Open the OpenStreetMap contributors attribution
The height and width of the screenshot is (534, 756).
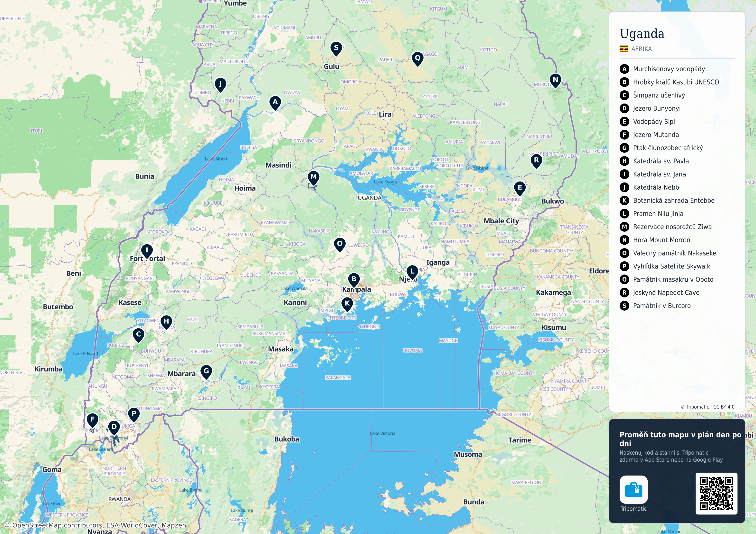[x=95, y=525]
